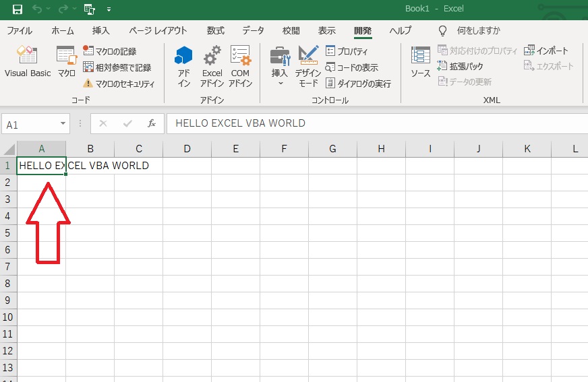Screen dimensions: 588x382
Task: Switch to the 表示 tab
Action: pyautogui.click(x=326, y=30)
